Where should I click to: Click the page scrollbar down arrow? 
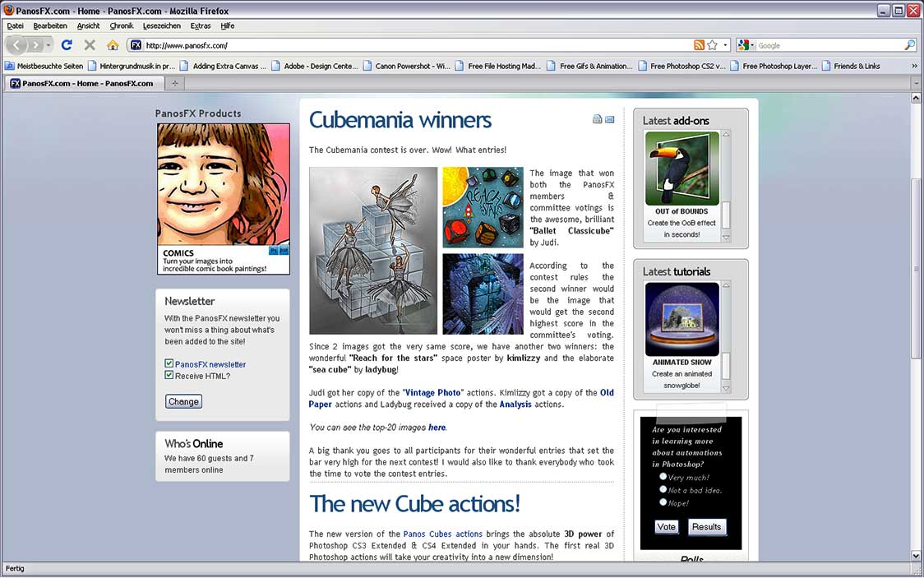tap(916, 556)
